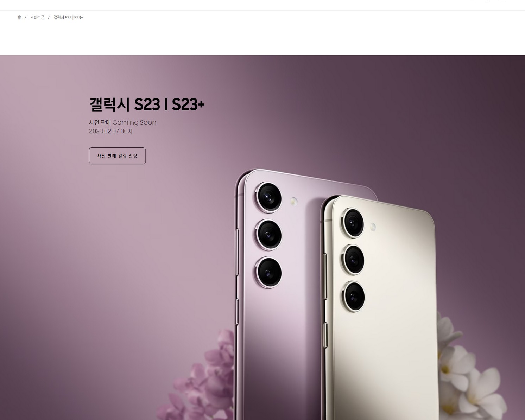Click the top camera lens on lavender phone
The height and width of the screenshot is (420, 525).
pyautogui.click(x=269, y=197)
